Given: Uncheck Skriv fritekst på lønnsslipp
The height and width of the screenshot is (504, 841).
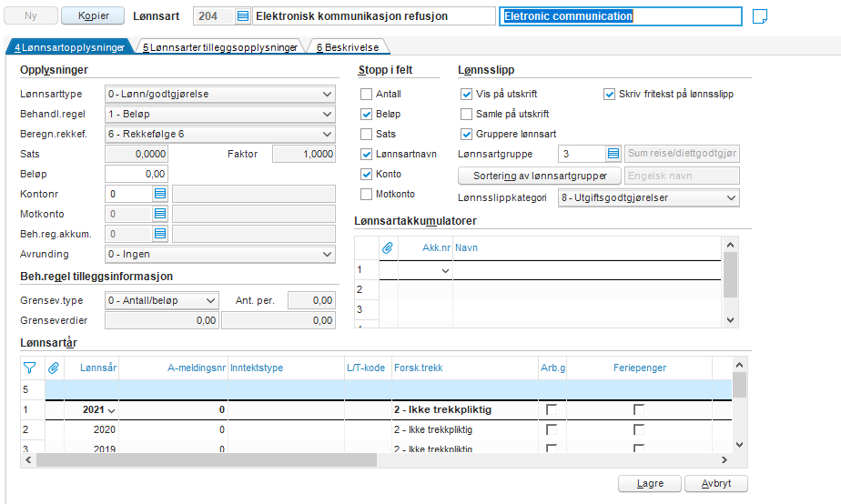Looking at the screenshot, I should click(x=610, y=94).
